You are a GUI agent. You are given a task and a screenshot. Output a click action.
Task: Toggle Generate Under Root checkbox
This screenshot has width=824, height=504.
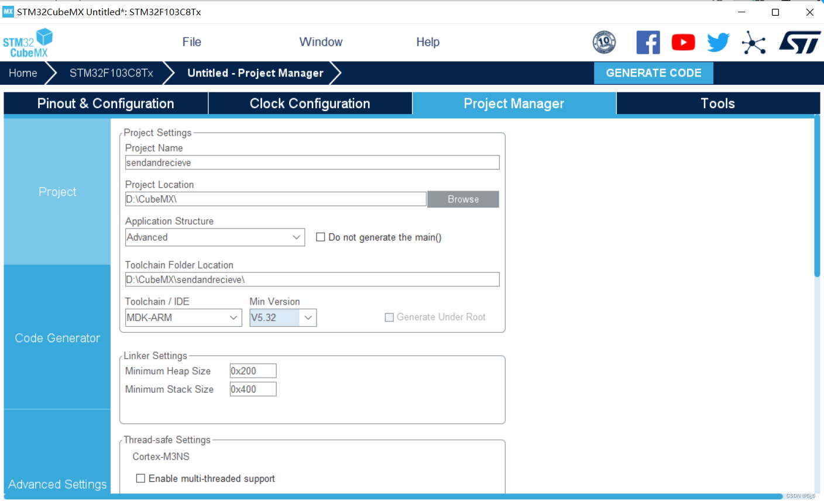pos(389,317)
